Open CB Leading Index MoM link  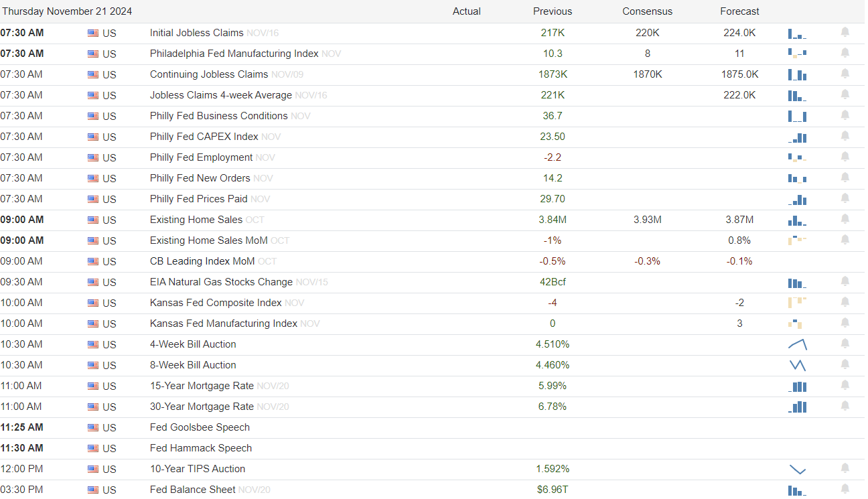click(x=202, y=261)
